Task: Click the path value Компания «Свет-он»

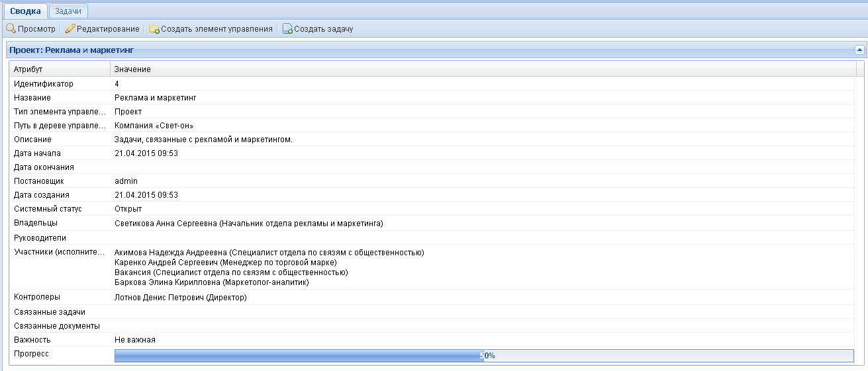Action: [x=154, y=126]
